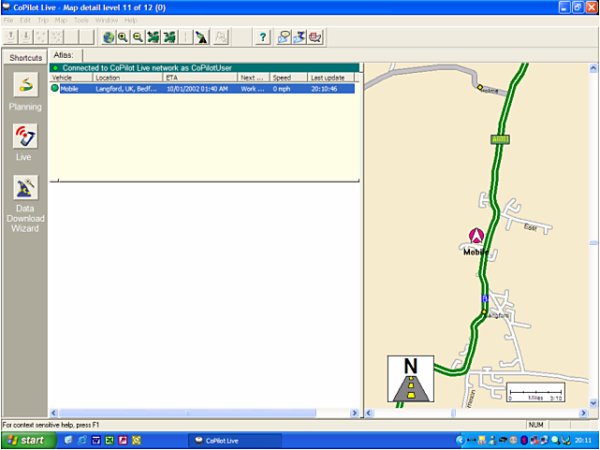Viewport: 600px width, 450px height.
Task: Click the 20:10:46 last update cell
Action: pyautogui.click(x=324, y=89)
